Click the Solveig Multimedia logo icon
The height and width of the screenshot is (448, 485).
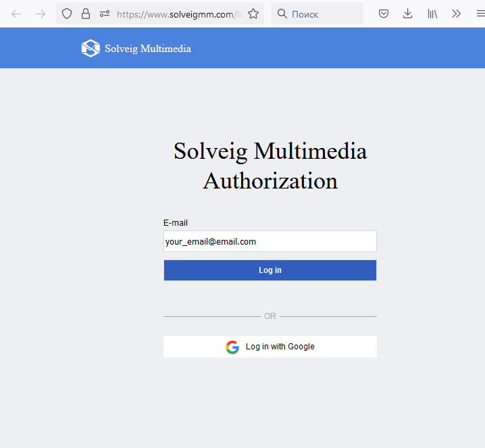pyautogui.click(x=91, y=48)
